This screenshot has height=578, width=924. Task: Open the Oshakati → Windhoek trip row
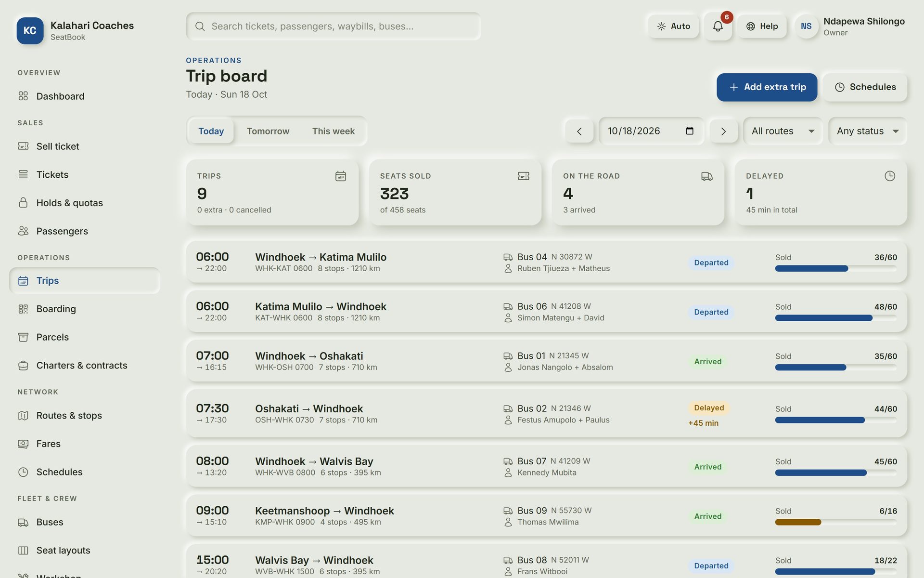point(546,414)
